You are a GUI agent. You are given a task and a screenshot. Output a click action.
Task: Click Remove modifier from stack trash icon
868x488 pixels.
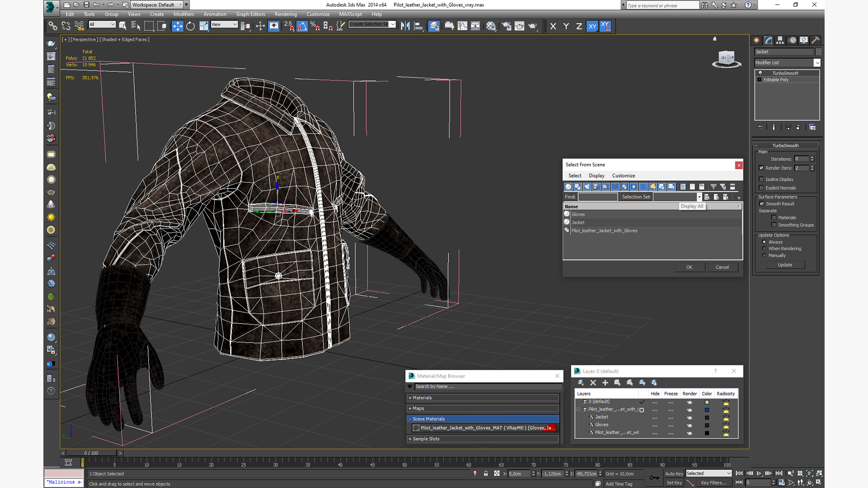(798, 127)
